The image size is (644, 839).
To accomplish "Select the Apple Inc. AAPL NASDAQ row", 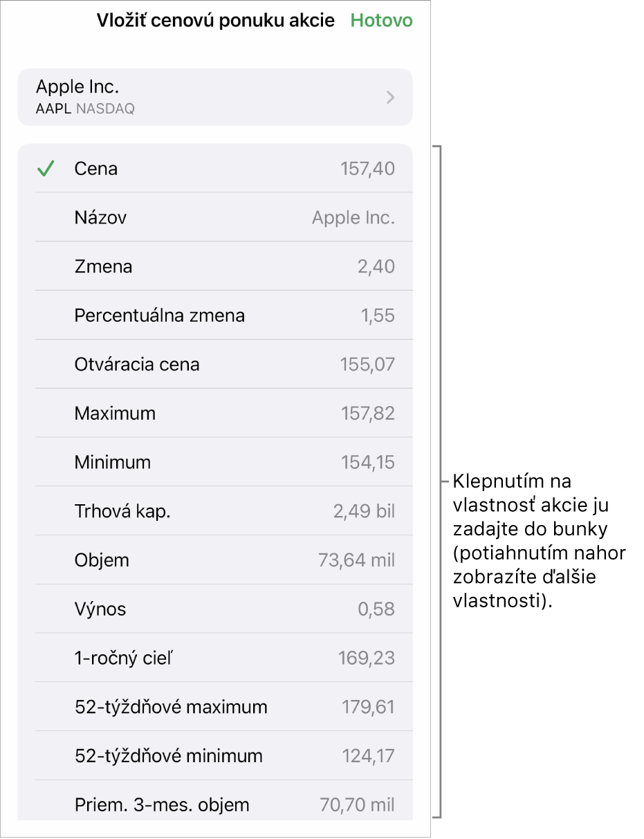I will (x=215, y=97).
